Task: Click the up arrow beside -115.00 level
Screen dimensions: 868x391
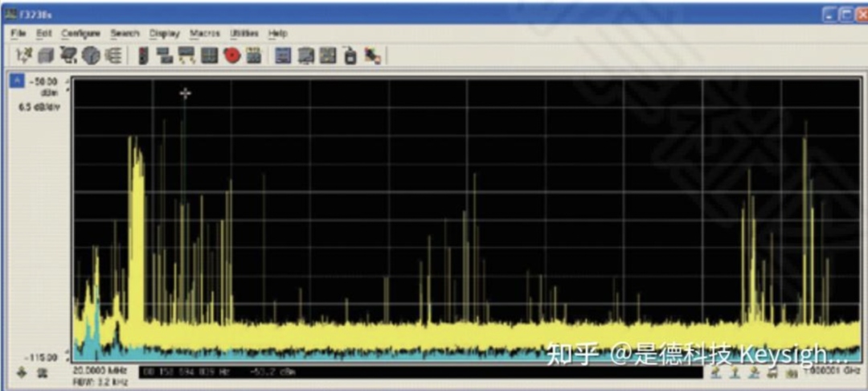Action: (67, 351)
